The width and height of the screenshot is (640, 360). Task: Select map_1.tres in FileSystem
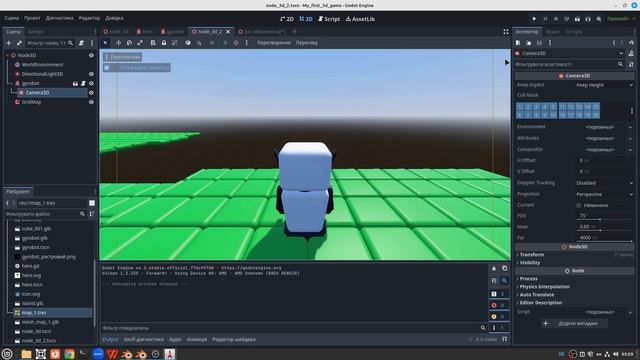pos(34,313)
